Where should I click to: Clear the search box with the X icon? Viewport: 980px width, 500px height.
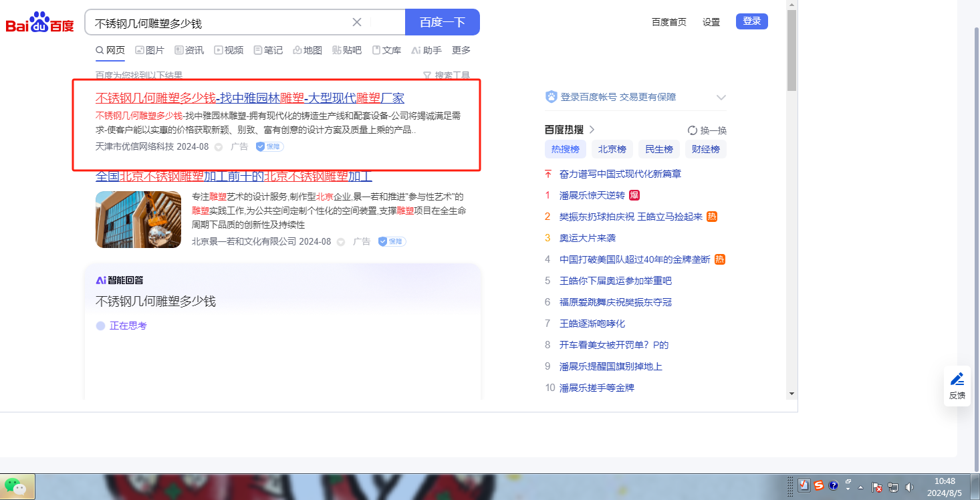357,22
